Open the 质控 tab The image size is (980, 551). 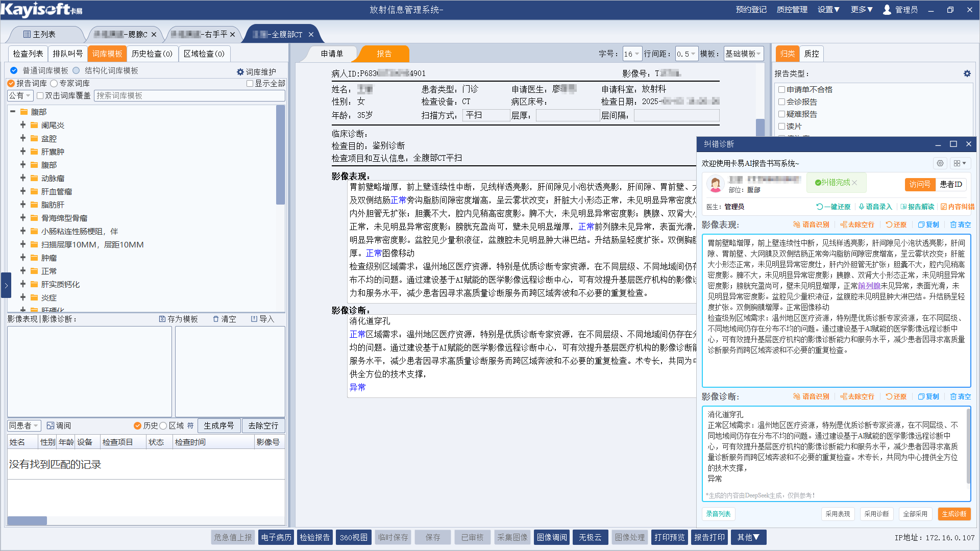pyautogui.click(x=812, y=54)
